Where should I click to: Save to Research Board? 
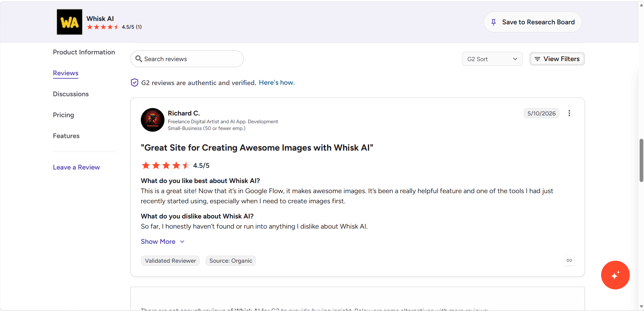tap(533, 22)
